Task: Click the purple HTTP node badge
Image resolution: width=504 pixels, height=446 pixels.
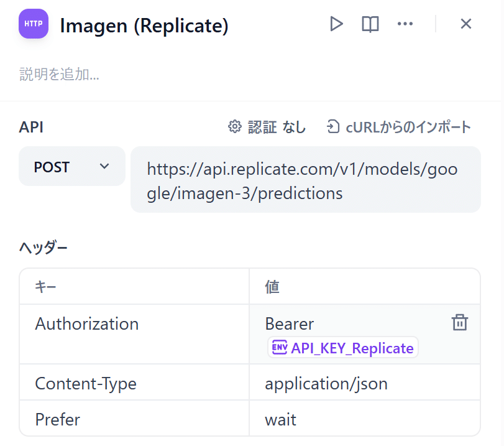Action: tap(33, 24)
